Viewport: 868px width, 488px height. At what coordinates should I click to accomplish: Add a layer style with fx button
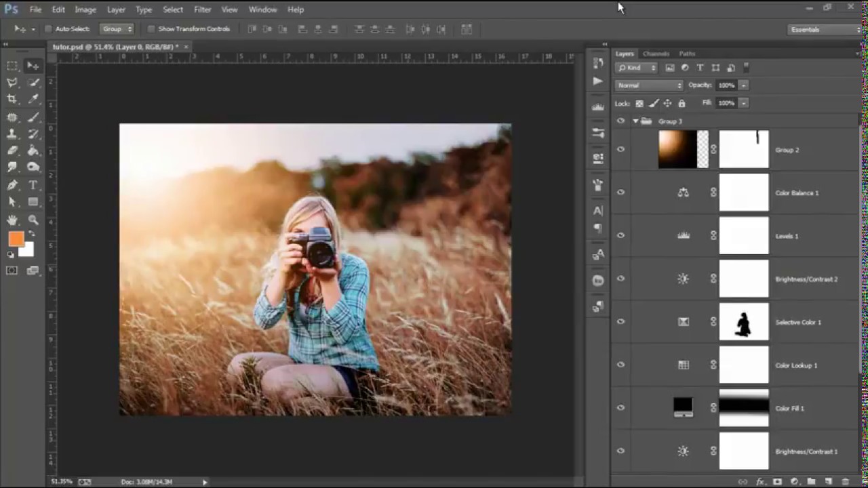pyautogui.click(x=760, y=481)
